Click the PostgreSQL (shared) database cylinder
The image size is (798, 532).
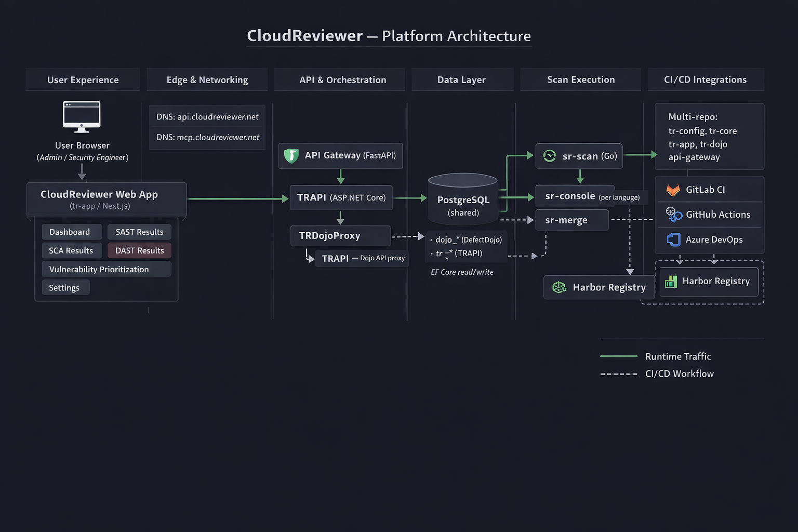coord(463,199)
